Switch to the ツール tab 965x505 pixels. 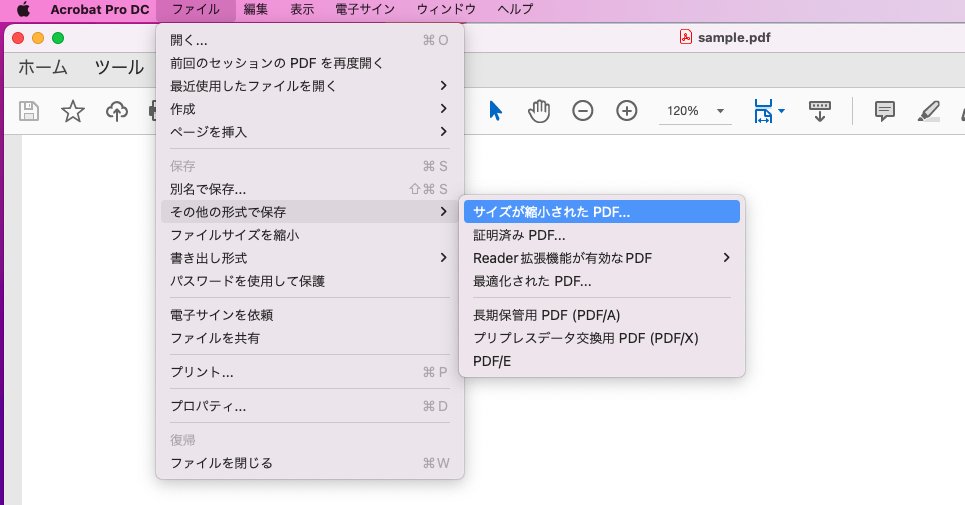[119, 67]
